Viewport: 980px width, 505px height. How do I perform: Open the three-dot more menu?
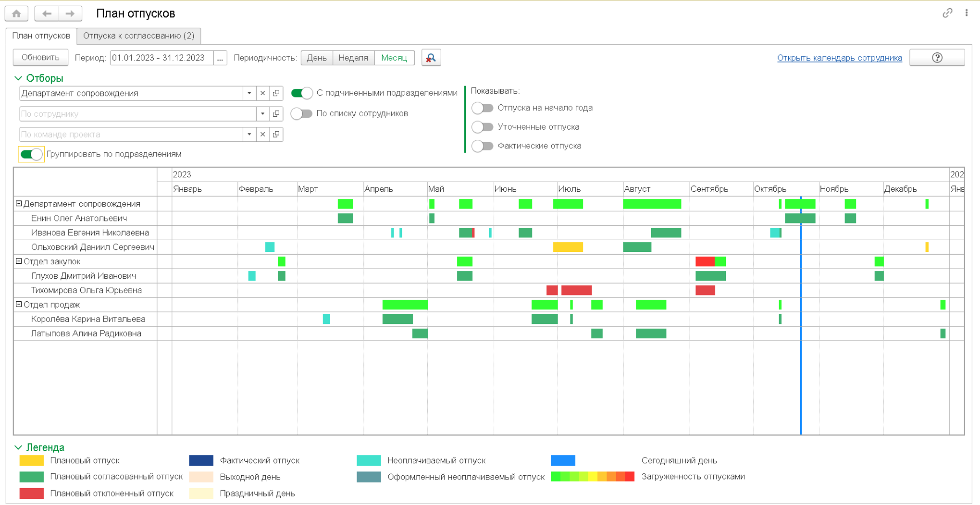(x=967, y=13)
